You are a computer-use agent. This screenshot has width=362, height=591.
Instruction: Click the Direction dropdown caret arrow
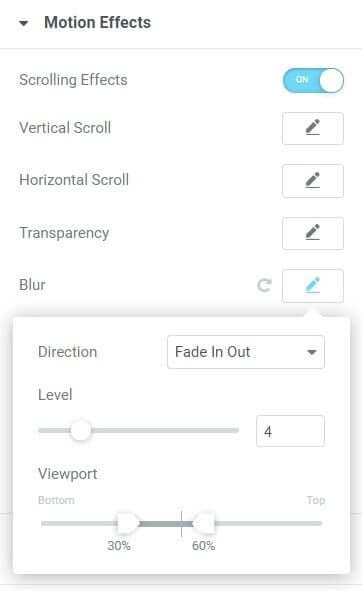311,352
